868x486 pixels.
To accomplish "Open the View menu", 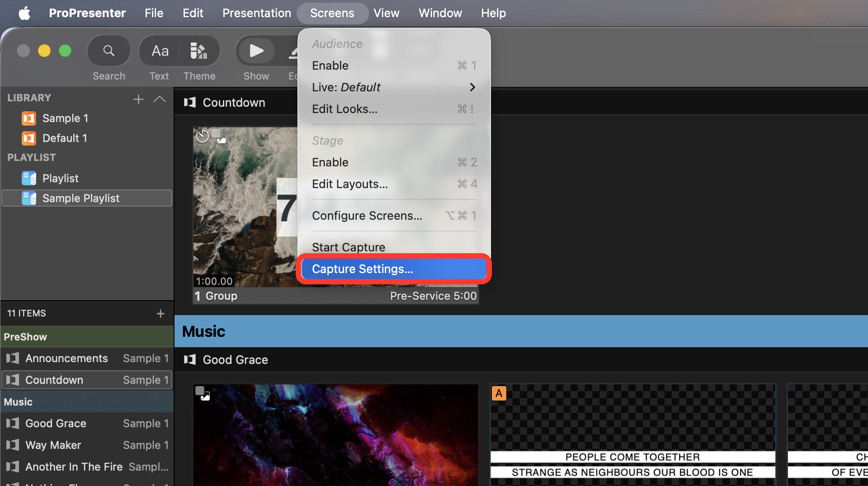I will [x=386, y=13].
